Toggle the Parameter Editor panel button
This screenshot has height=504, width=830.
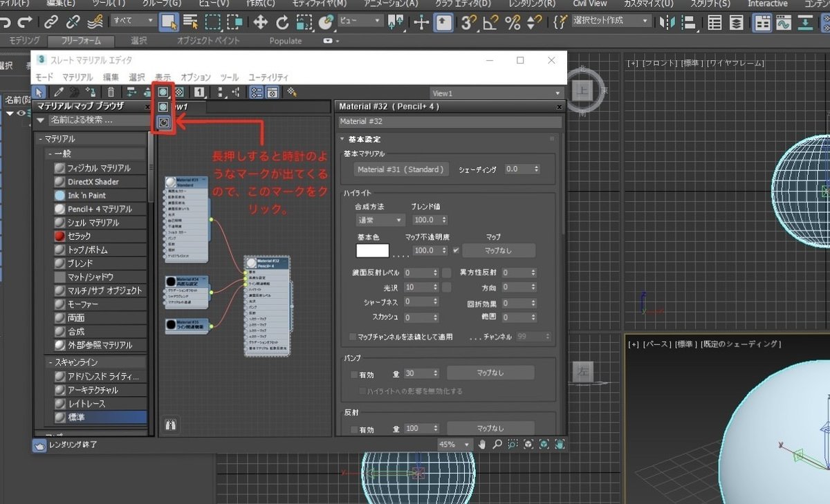273,91
